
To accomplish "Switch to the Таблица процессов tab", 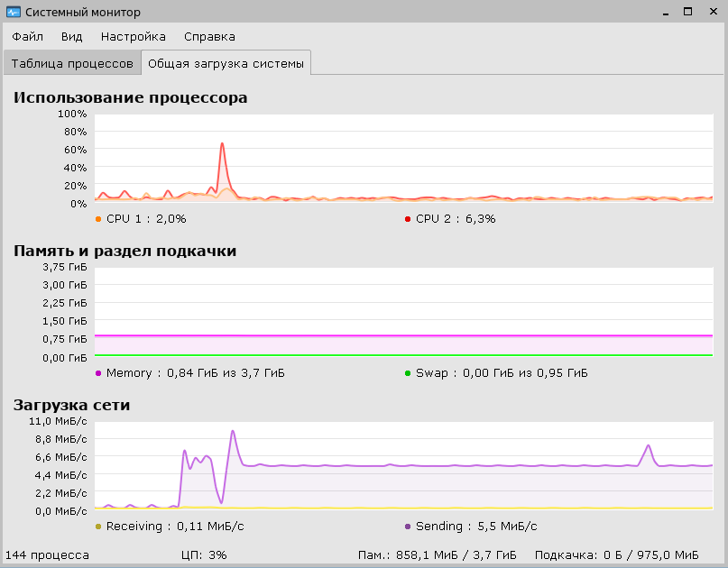I will point(72,63).
